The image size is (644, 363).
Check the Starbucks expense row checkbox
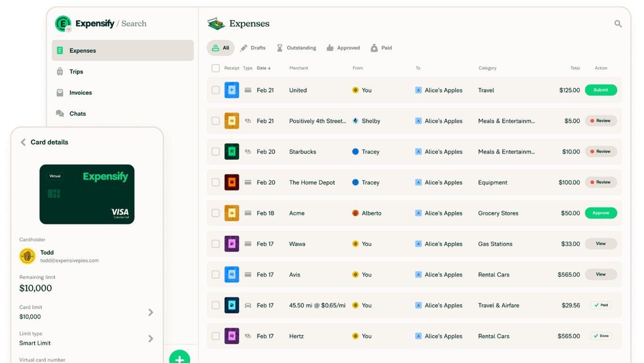215,151
